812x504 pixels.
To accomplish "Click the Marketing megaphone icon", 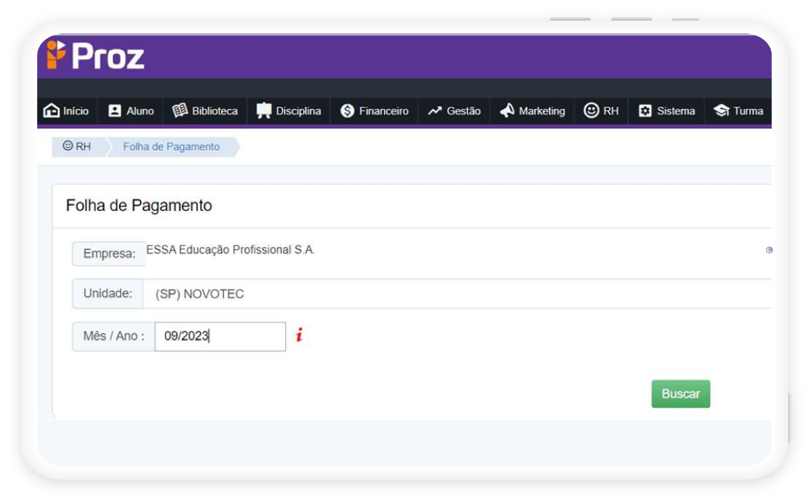I will pos(507,111).
